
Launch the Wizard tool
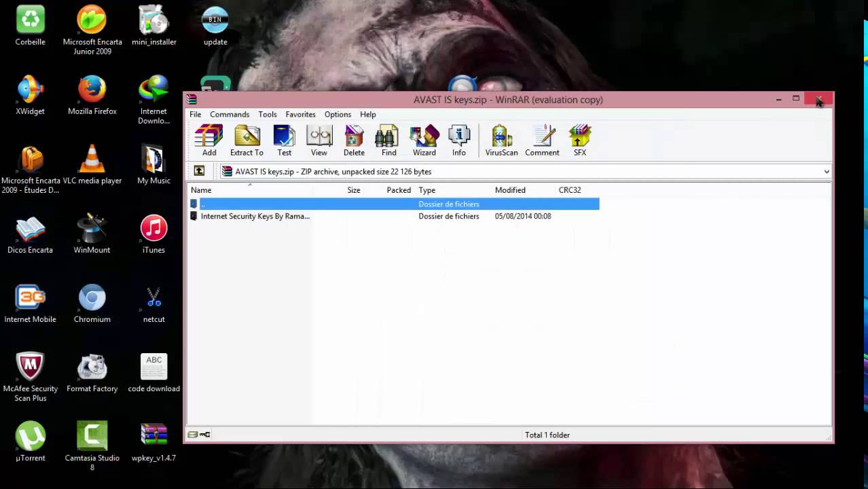point(424,141)
